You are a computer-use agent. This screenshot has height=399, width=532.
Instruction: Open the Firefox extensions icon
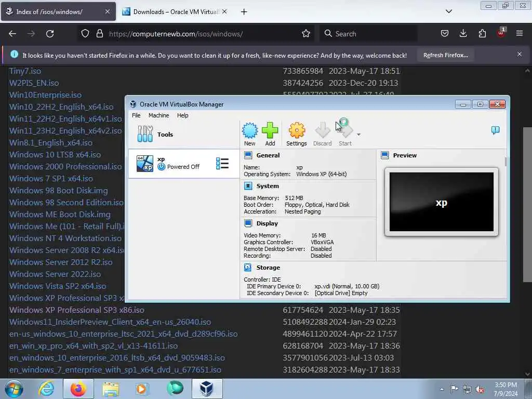click(x=482, y=33)
